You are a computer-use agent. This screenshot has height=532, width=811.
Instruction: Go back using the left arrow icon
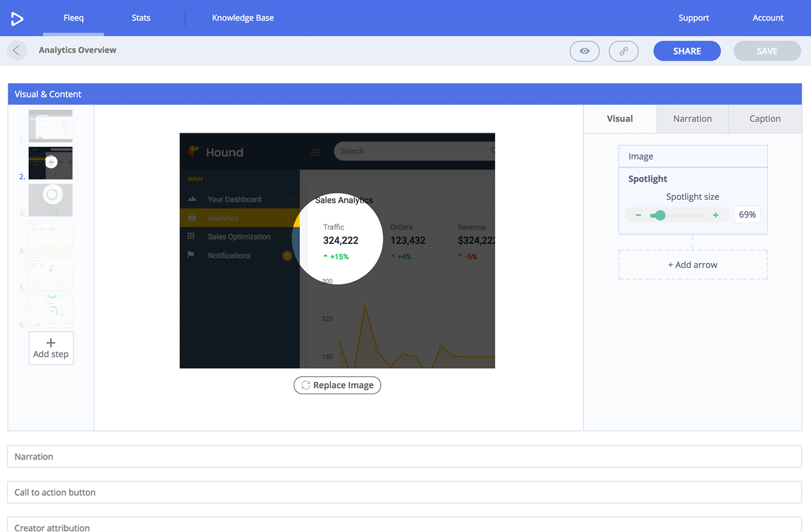click(x=17, y=51)
